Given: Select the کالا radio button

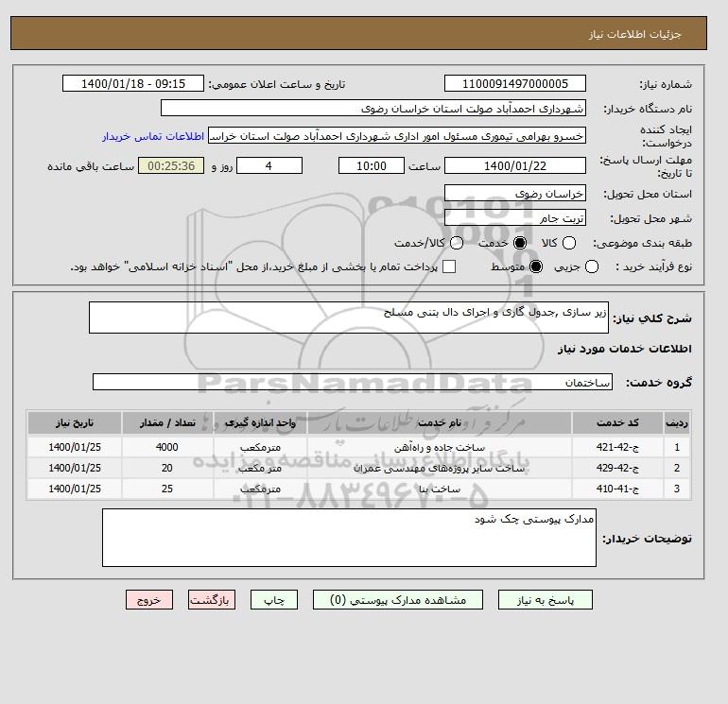Looking at the screenshot, I should pos(569,243).
